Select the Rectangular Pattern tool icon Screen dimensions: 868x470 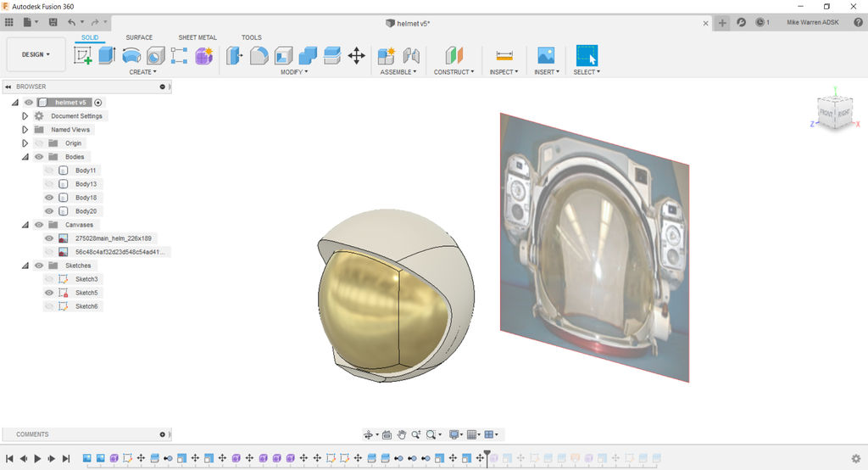click(180, 55)
